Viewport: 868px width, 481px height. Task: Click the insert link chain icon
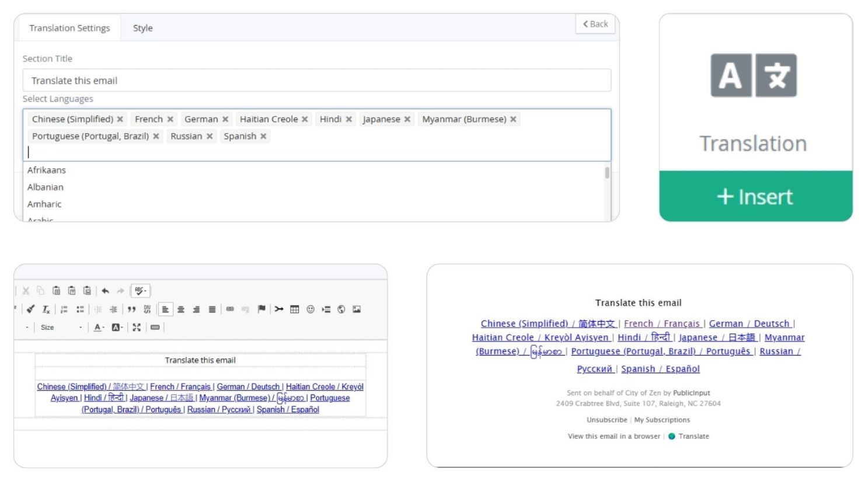[230, 309]
